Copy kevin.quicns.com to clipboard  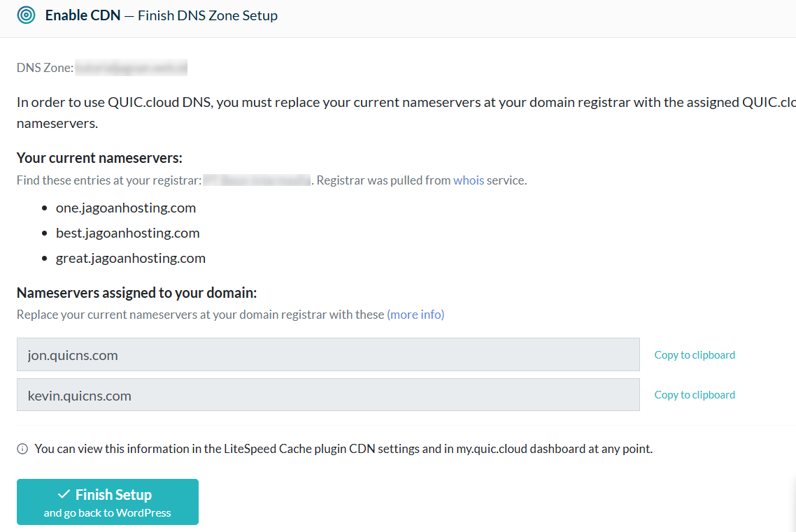click(x=695, y=394)
